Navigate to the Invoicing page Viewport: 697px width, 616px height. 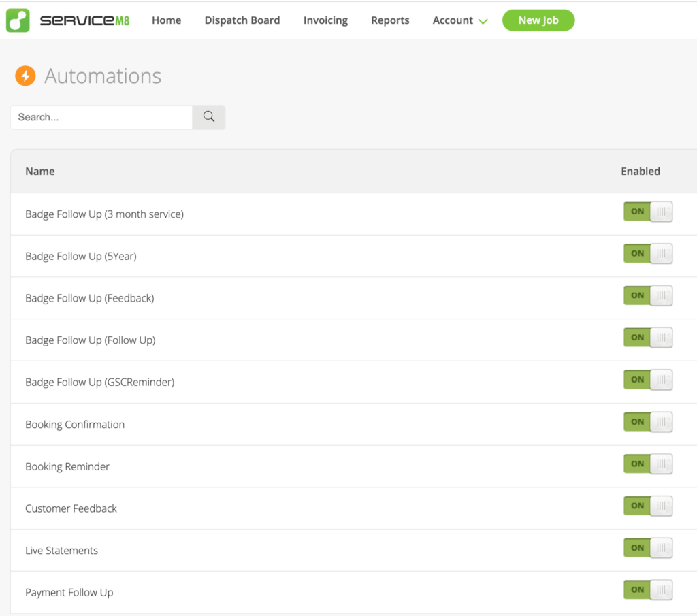point(325,20)
